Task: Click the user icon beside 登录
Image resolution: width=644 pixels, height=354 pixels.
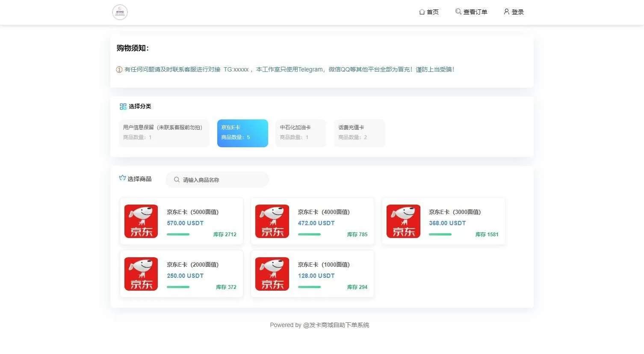Action: coord(506,12)
